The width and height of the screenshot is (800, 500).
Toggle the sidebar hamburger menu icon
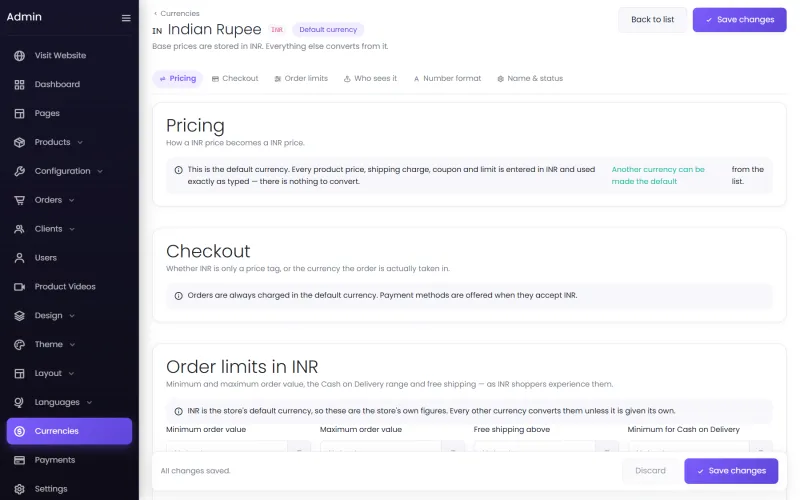point(126,18)
